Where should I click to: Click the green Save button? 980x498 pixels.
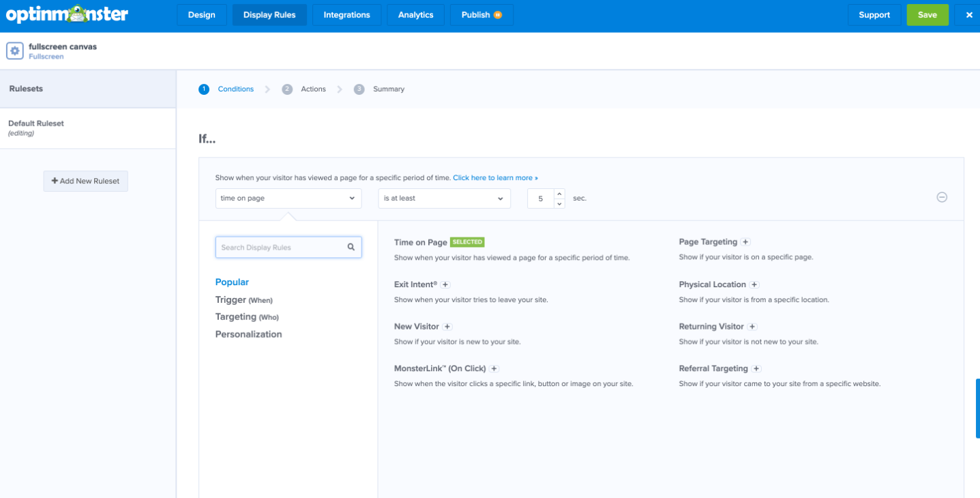click(x=927, y=14)
